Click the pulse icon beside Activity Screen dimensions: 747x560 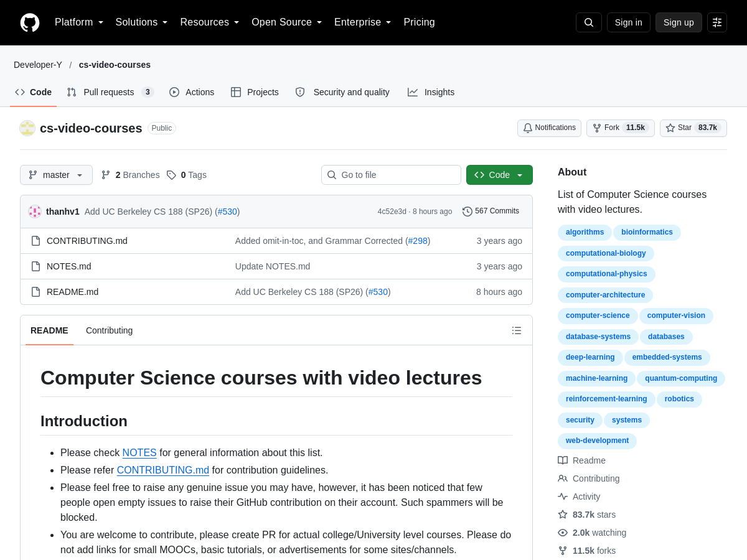[563, 497]
